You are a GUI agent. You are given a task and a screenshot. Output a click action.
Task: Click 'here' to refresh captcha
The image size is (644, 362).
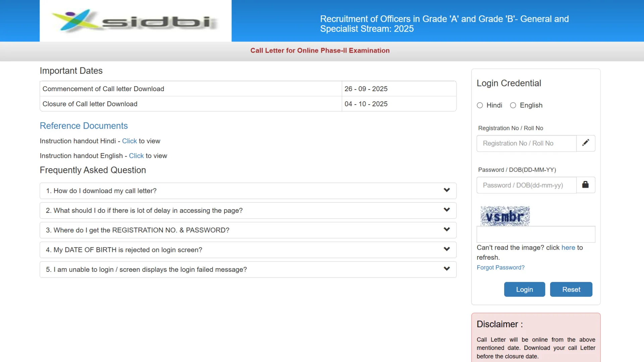[568, 247]
